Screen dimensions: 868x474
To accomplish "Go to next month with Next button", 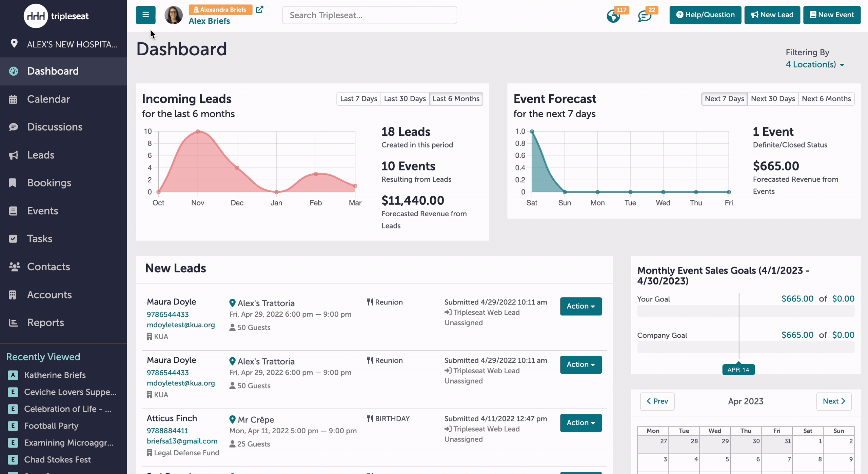I will click(x=834, y=401).
